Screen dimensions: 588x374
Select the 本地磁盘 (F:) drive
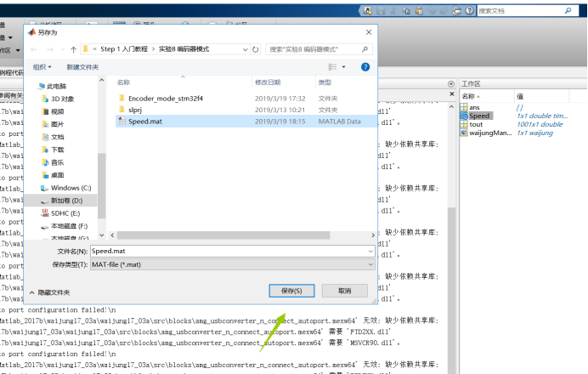pos(64,226)
